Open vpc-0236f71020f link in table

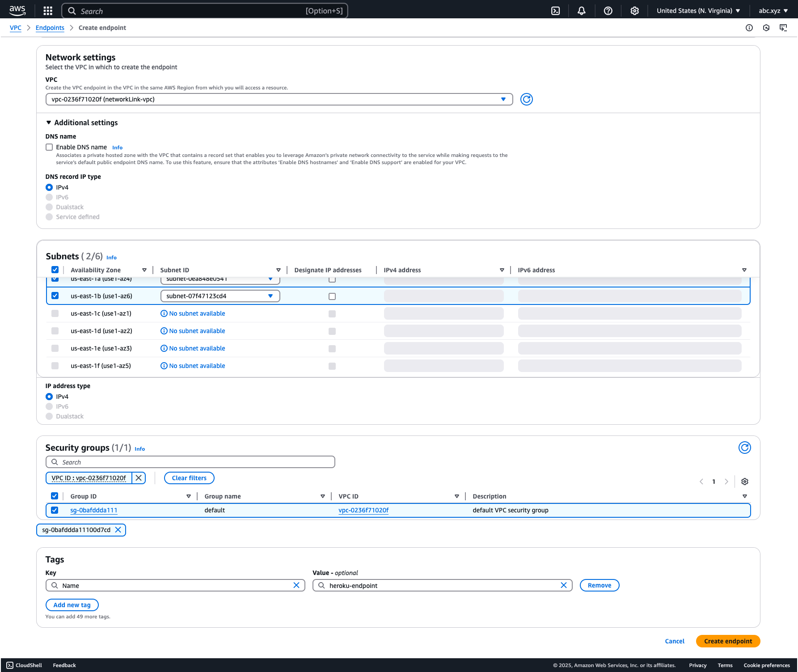pos(363,510)
